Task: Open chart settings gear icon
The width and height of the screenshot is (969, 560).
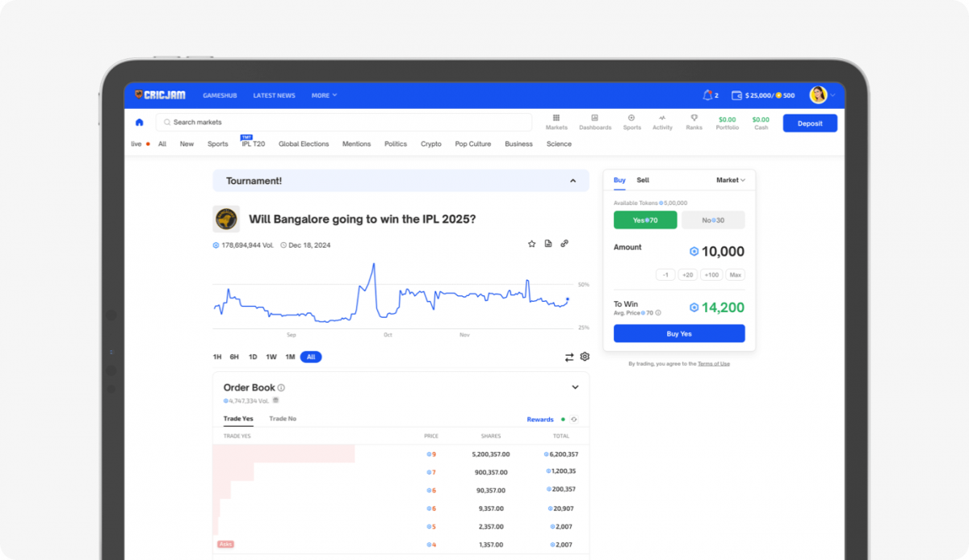Action: pos(585,357)
